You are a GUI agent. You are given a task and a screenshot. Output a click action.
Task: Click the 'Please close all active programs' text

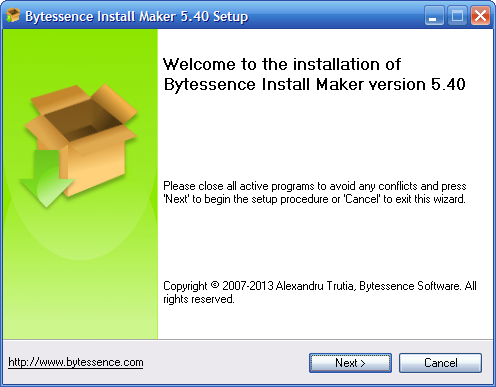[x=315, y=186]
